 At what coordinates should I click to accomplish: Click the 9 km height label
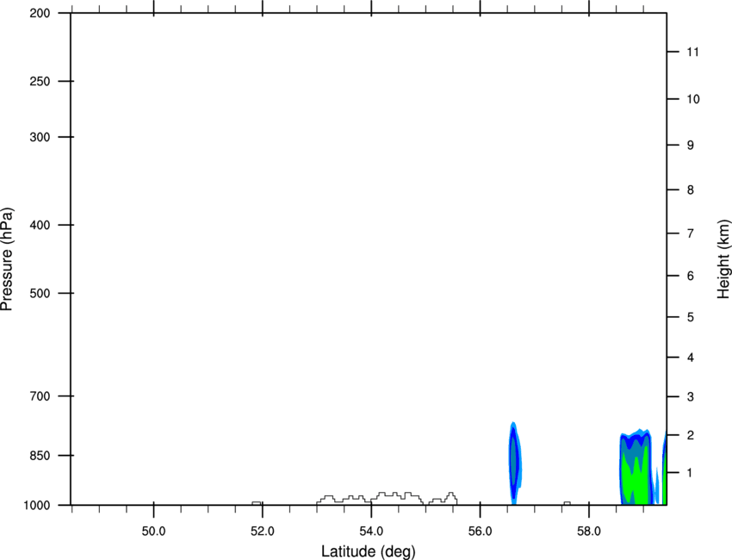click(x=691, y=146)
